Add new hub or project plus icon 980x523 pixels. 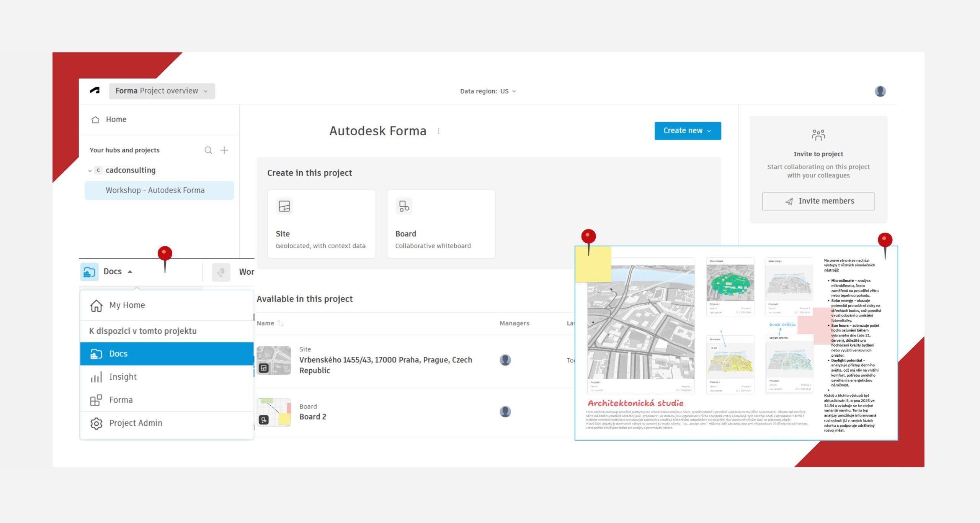point(224,150)
